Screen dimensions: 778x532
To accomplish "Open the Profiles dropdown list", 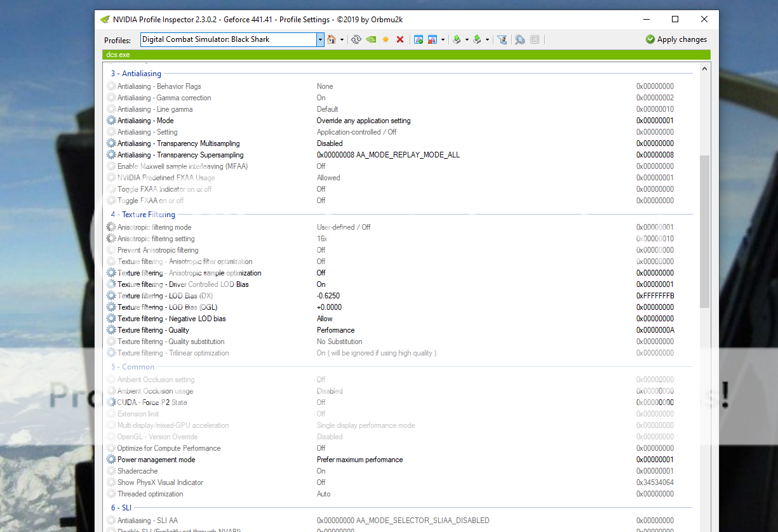I will (319, 39).
